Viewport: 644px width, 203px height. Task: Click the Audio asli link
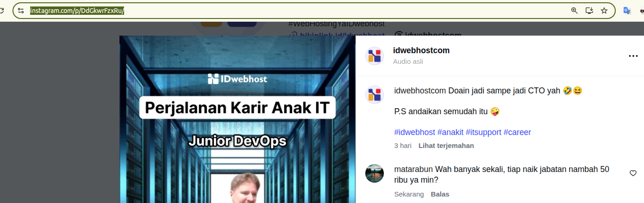point(408,62)
